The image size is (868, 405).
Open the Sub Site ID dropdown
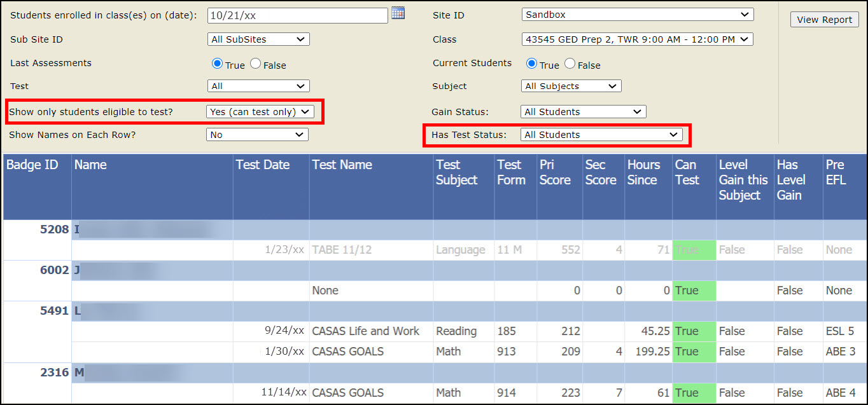(258, 39)
